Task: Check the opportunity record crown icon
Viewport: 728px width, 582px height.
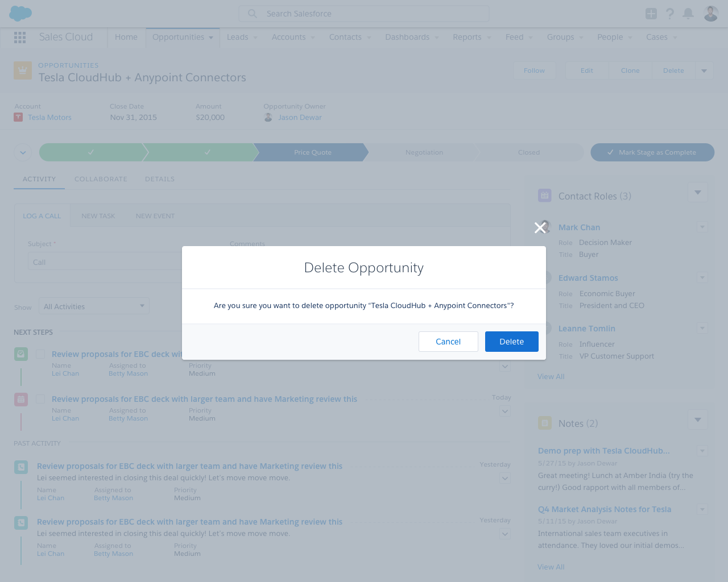Action: 22,70
